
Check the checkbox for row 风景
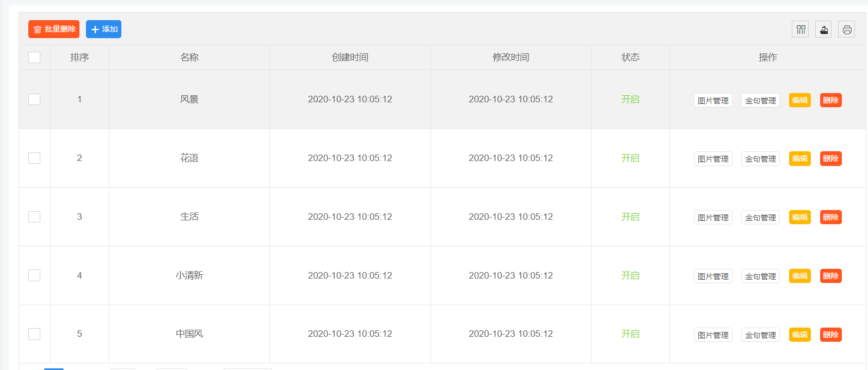click(34, 99)
